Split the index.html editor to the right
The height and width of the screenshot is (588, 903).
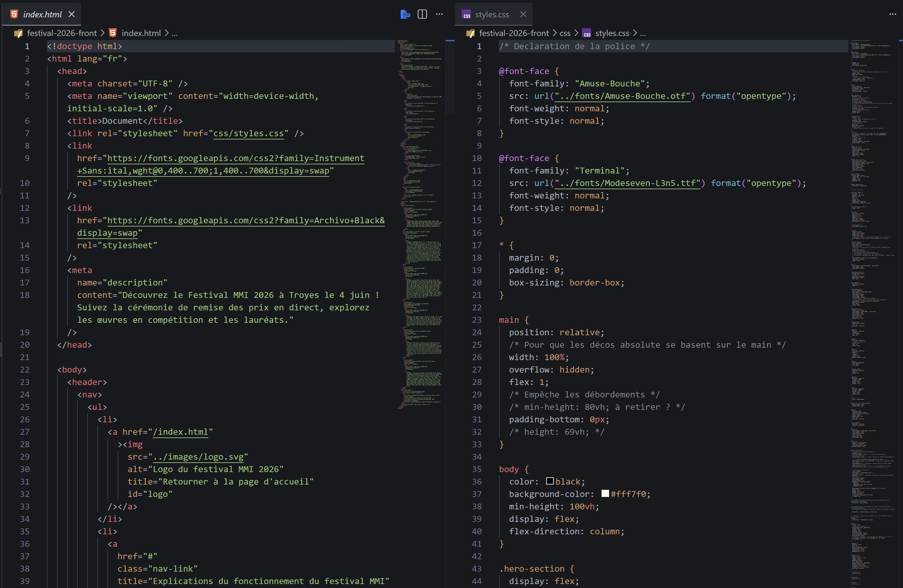tap(422, 14)
